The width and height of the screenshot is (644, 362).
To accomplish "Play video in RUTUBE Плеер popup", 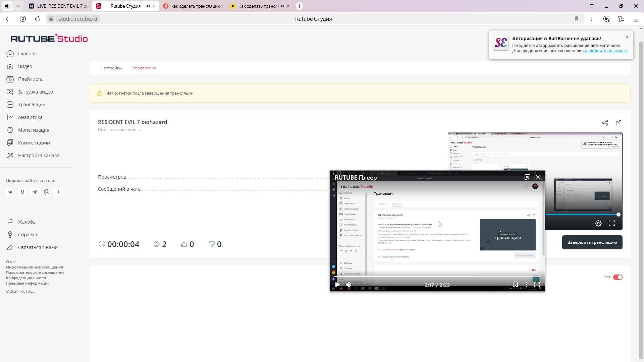I will click(x=337, y=285).
